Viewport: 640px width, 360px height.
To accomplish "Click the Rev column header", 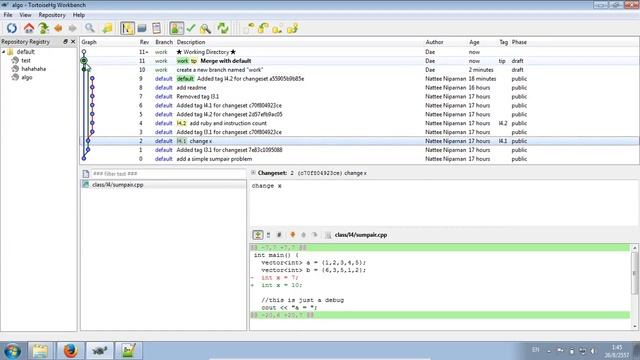I will click(x=144, y=42).
